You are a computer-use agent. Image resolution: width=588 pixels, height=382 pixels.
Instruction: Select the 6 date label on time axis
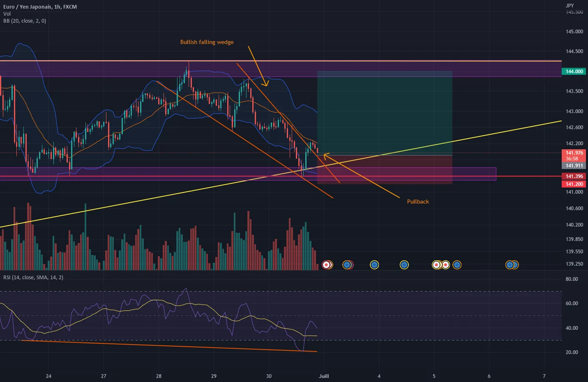[489, 376]
